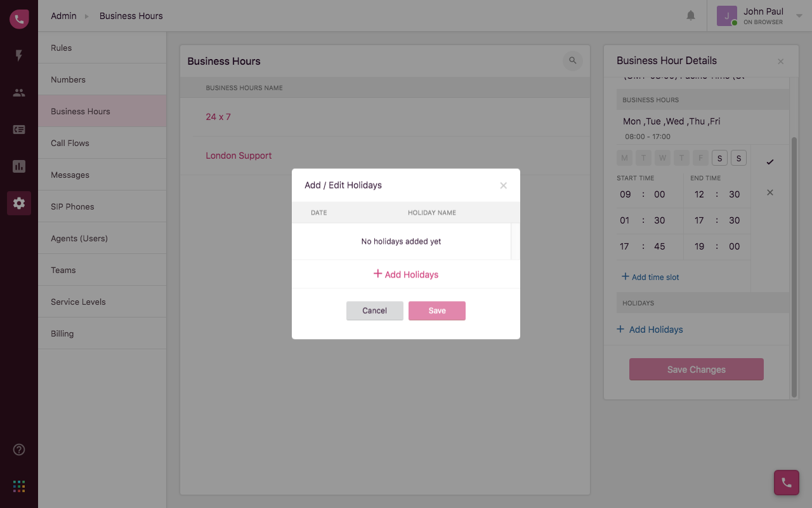
Task: Toggle Tuesday day button
Action: [644, 158]
